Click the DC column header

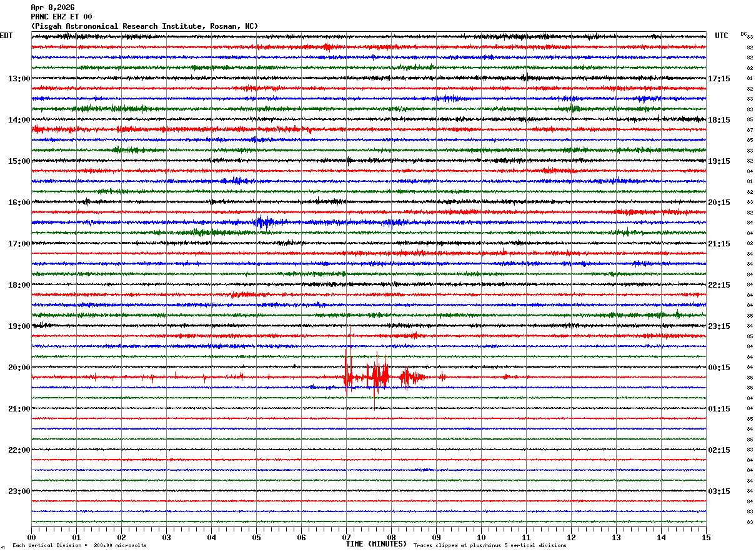point(744,34)
